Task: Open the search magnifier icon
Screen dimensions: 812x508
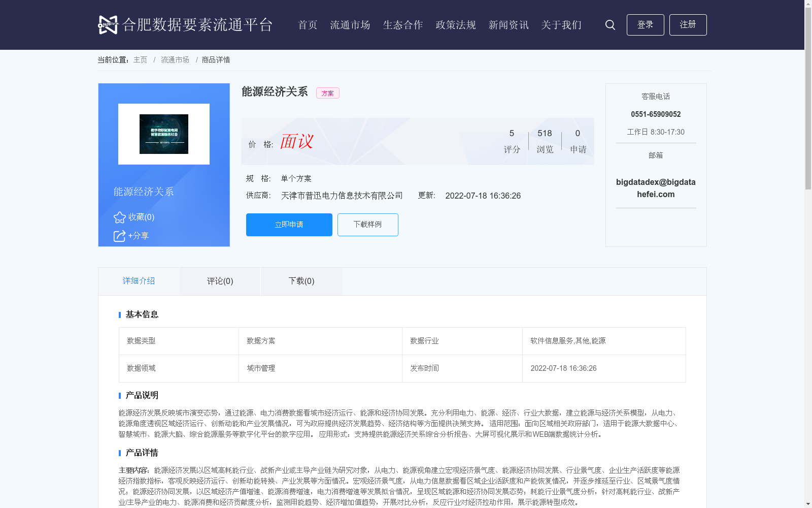Action: tap(610, 25)
